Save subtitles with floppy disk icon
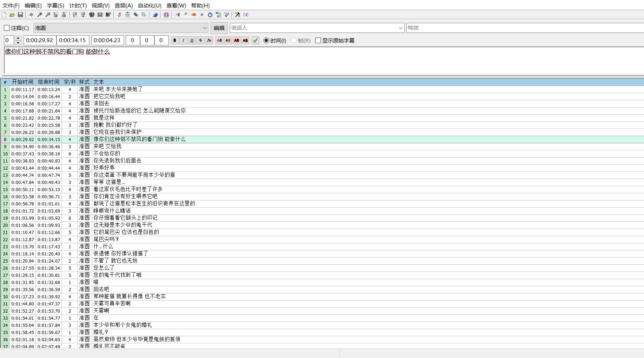Screen dimensions: 644x358 (20, 15)
